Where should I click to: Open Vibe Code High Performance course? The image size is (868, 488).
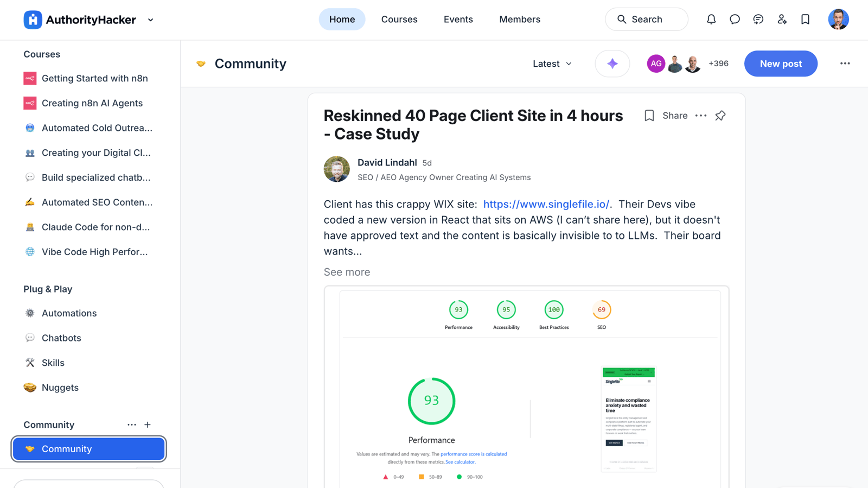point(88,252)
